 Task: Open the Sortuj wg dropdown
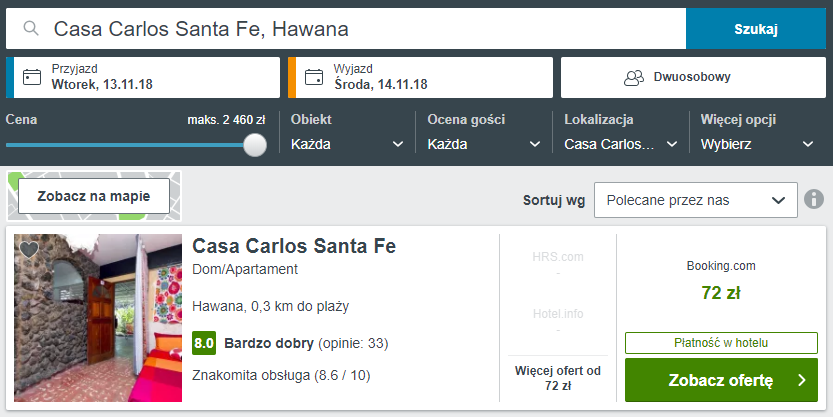click(695, 200)
